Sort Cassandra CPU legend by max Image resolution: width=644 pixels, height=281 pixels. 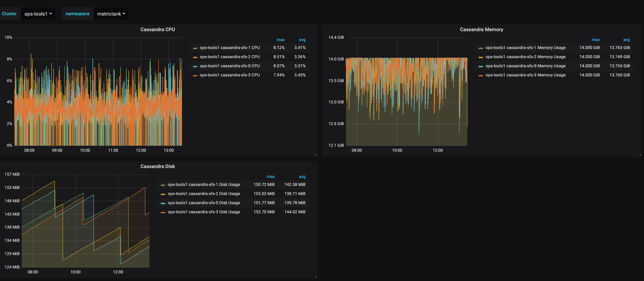pyautogui.click(x=281, y=40)
